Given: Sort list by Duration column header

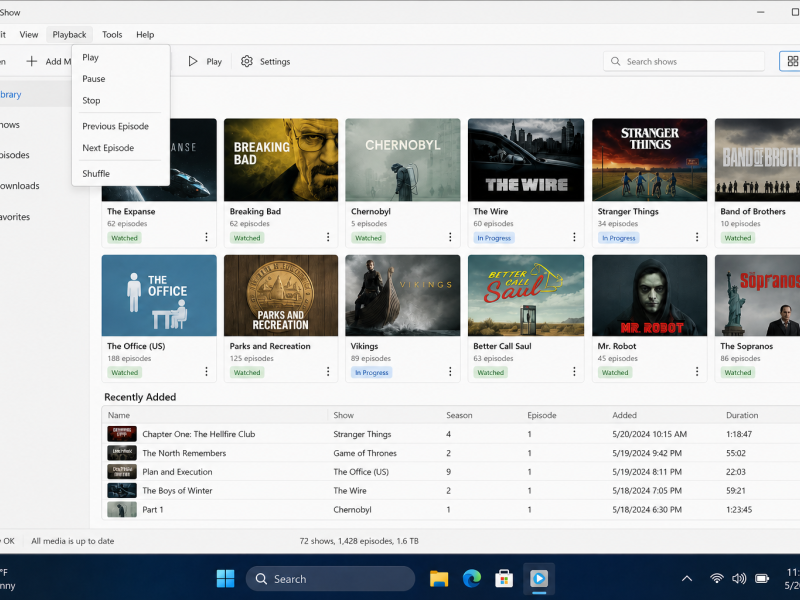Looking at the screenshot, I should coord(742,415).
